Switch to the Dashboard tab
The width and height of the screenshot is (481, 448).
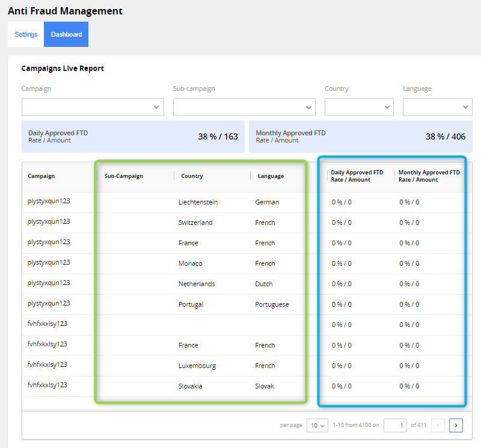point(66,34)
